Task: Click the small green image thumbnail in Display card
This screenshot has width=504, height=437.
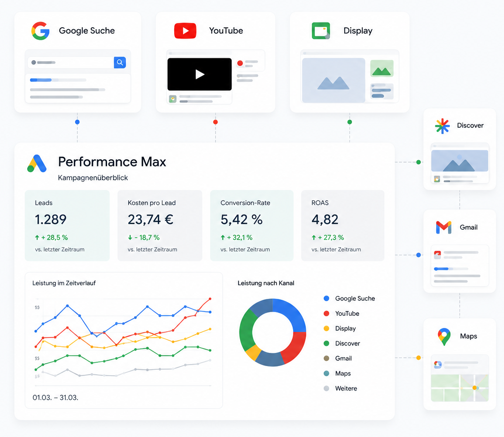Action: (382, 68)
